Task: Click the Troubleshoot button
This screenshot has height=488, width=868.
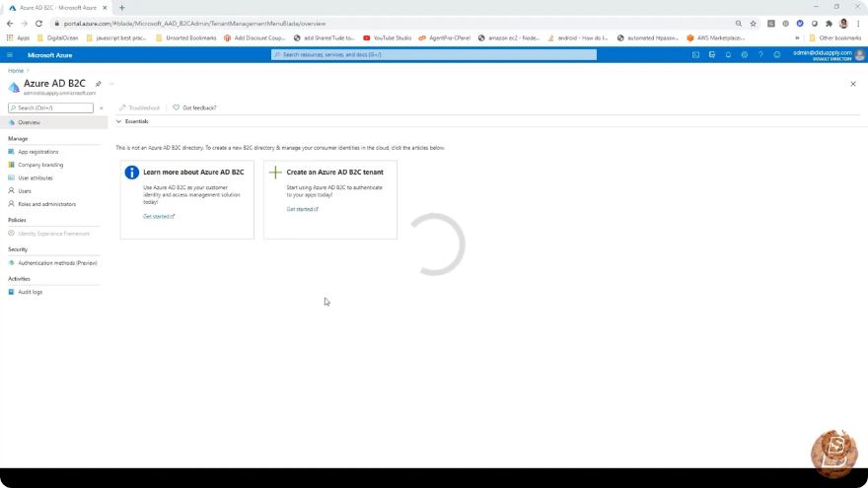Action: (139, 107)
